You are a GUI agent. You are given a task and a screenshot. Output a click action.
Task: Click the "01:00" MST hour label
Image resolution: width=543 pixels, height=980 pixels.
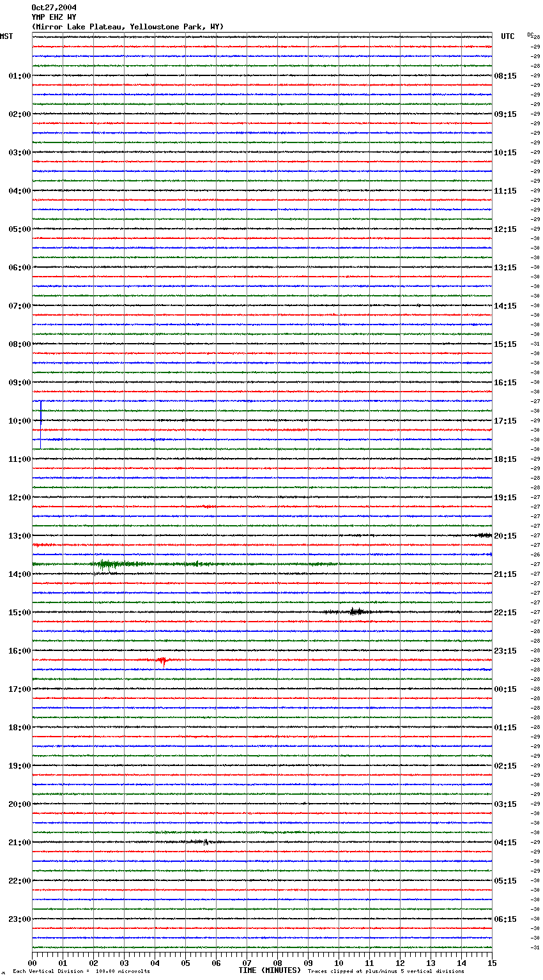tap(20, 76)
